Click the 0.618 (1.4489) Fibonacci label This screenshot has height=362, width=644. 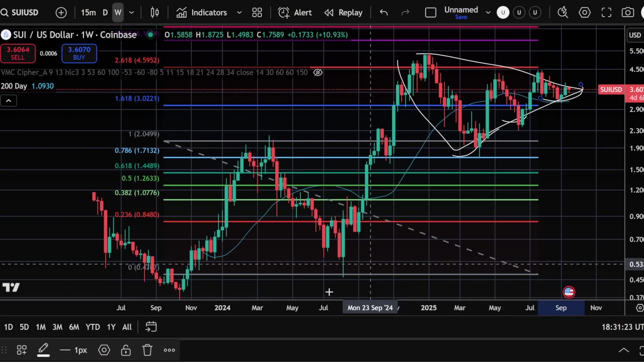tap(137, 166)
